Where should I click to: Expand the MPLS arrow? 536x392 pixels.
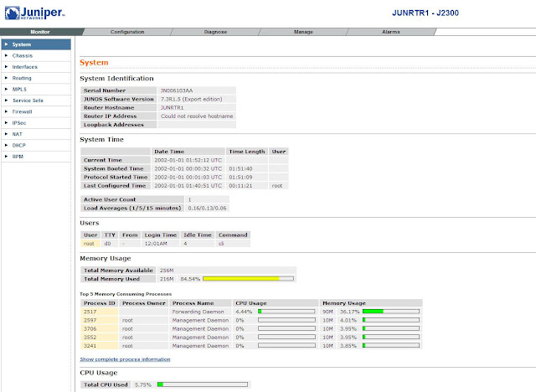(6, 89)
